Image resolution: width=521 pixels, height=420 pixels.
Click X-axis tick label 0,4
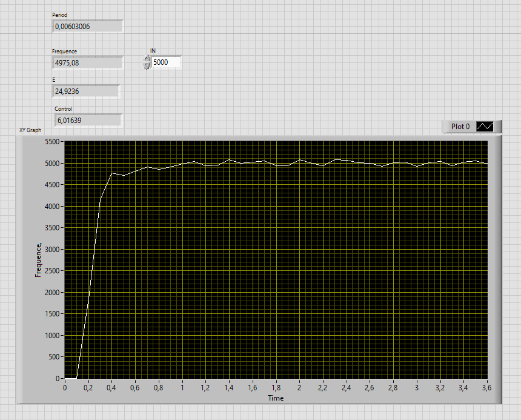coord(111,388)
